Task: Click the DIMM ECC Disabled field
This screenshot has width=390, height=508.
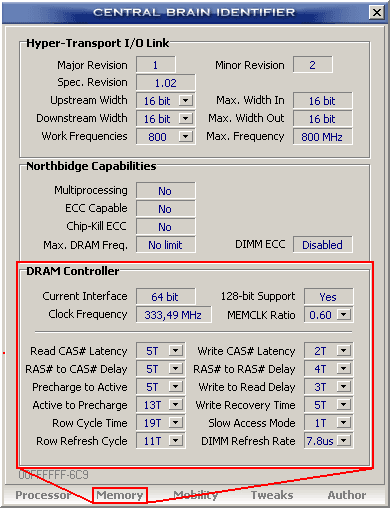Action: 323,245
